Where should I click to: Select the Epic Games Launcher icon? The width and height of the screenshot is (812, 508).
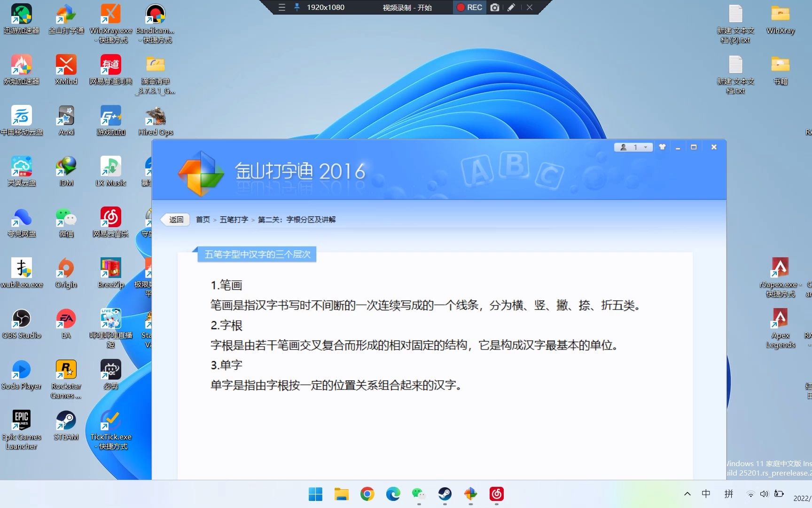click(22, 430)
